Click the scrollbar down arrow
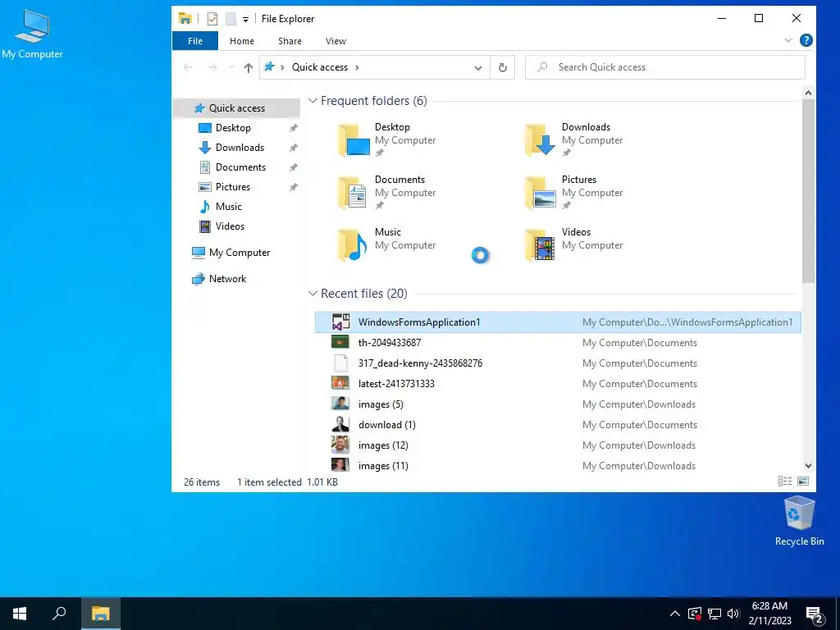This screenshot has height=630, width=840. click(x=808, y=466)
